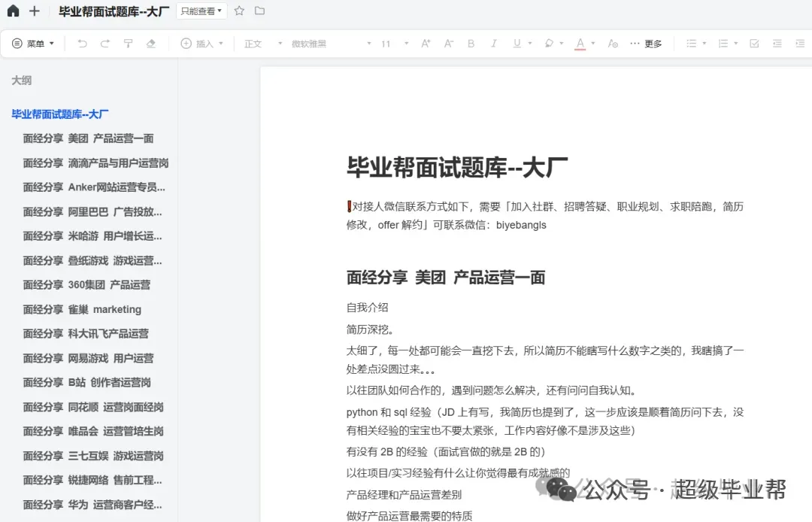This screenshot has width=812, height=522.
Task: Star this document as favorite
Action: [x=239, y=11]
